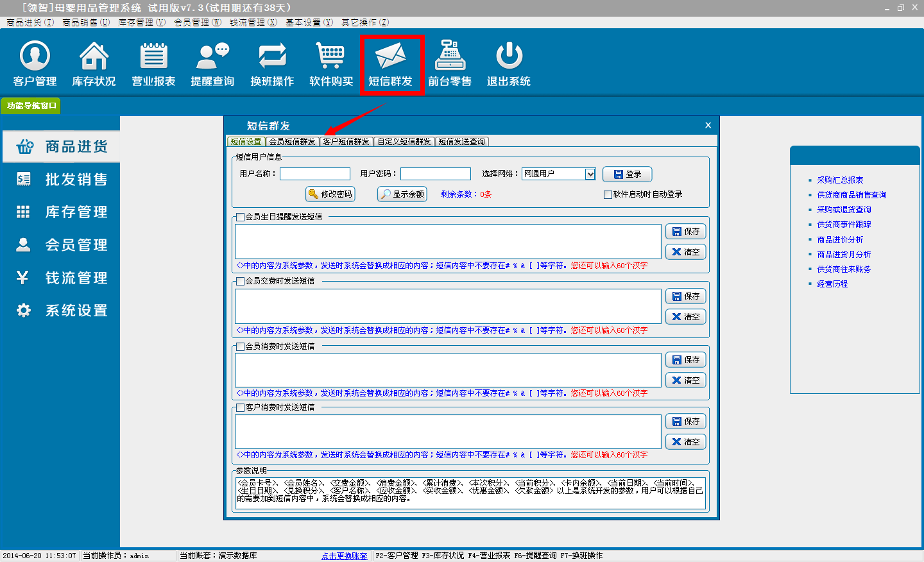The height and width of the screenshot is (562, 924).
Task: Launch 前台零售 cash register icon
Action: (x=450, y=56)
